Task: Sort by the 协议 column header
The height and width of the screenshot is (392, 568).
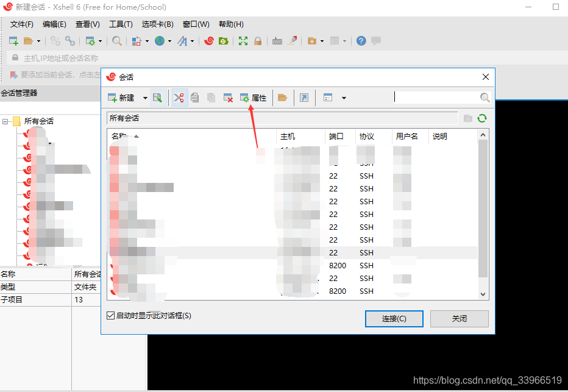Action: [x=374, y=136]
